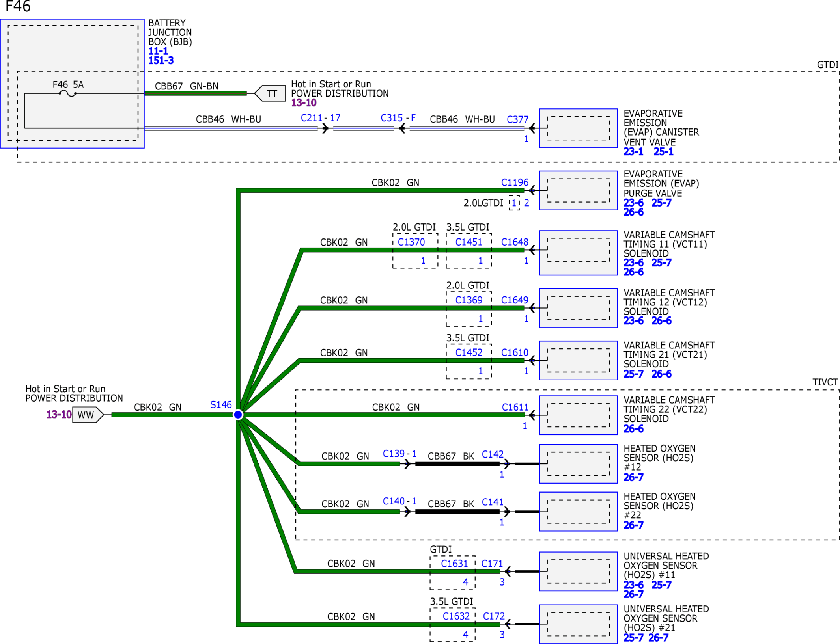Click the VCT11 Solenoid component box
Image resolution: width=840 pixels, height=644 pixels.
[578, 253]
